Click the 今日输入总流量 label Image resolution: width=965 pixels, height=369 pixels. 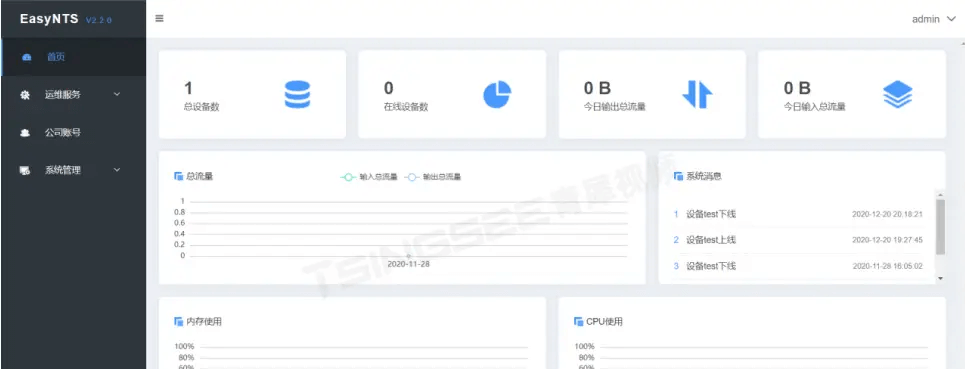[814, 107]
